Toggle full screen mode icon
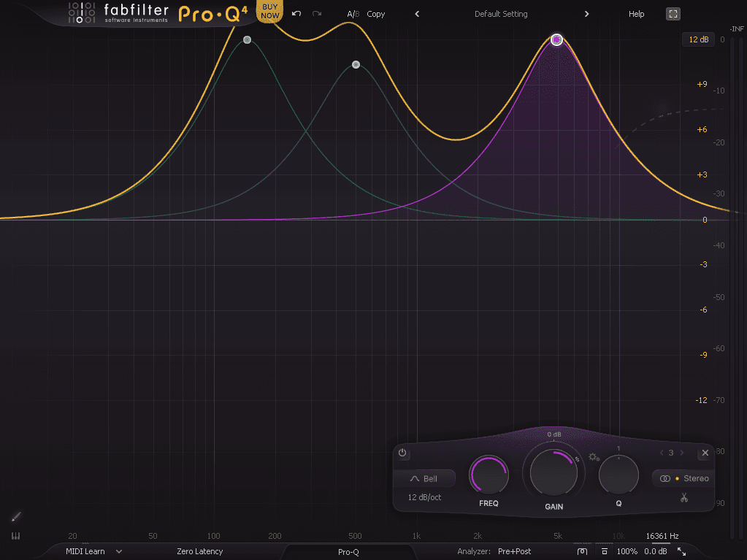This screenshot has width=747, height=560. pos(673,14)
